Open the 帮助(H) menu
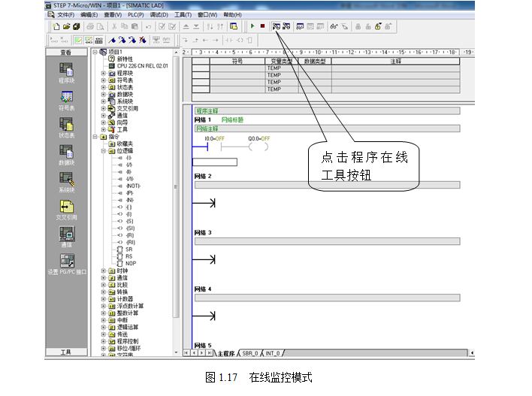The image size is (532, 396). point(232,15)
